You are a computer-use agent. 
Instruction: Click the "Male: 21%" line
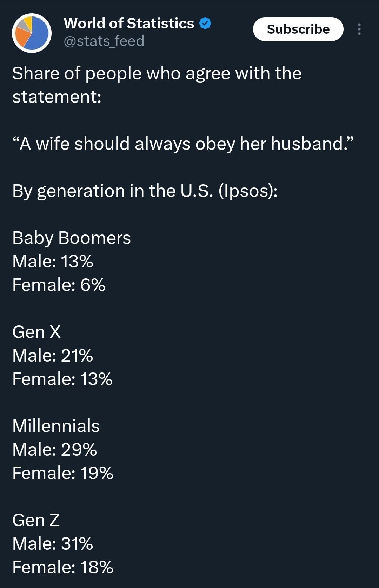point(53,355)
